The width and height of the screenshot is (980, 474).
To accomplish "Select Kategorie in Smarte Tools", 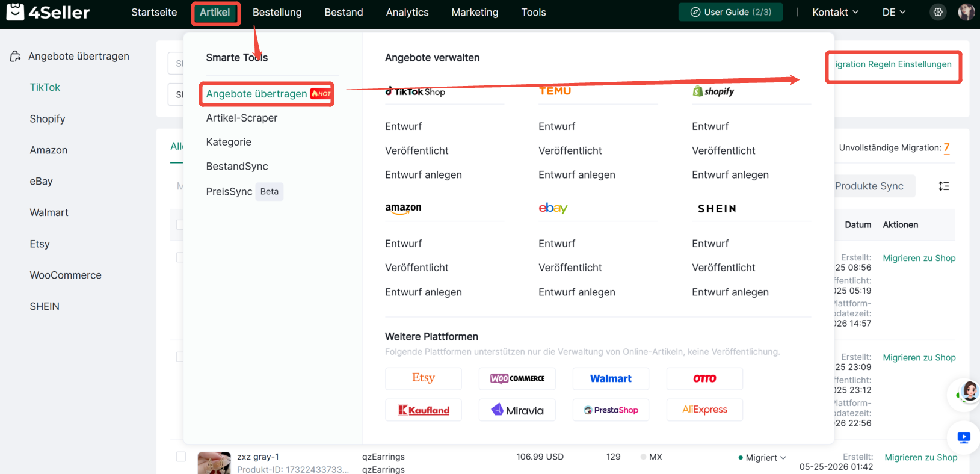I will click(229, 142).
